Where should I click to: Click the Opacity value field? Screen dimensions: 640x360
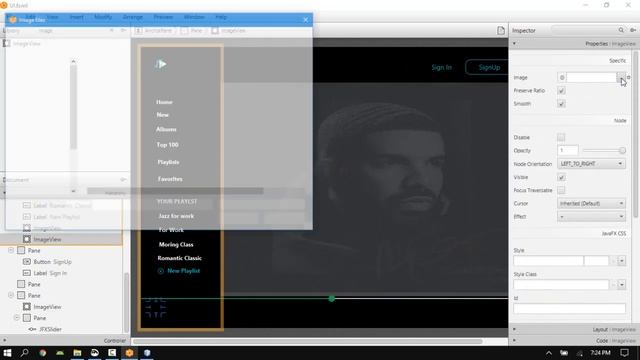(x=568, y=150)
